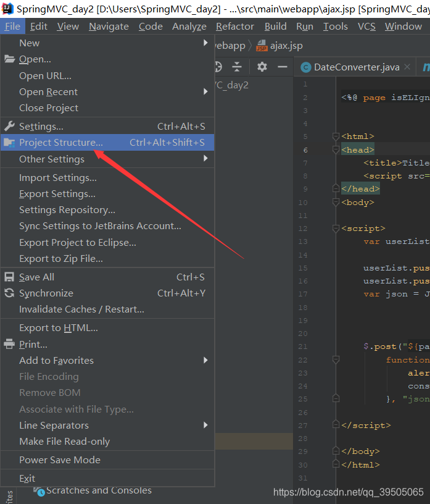Open the Edit menu
Screen dimensions: 430x504
point(39,27)
